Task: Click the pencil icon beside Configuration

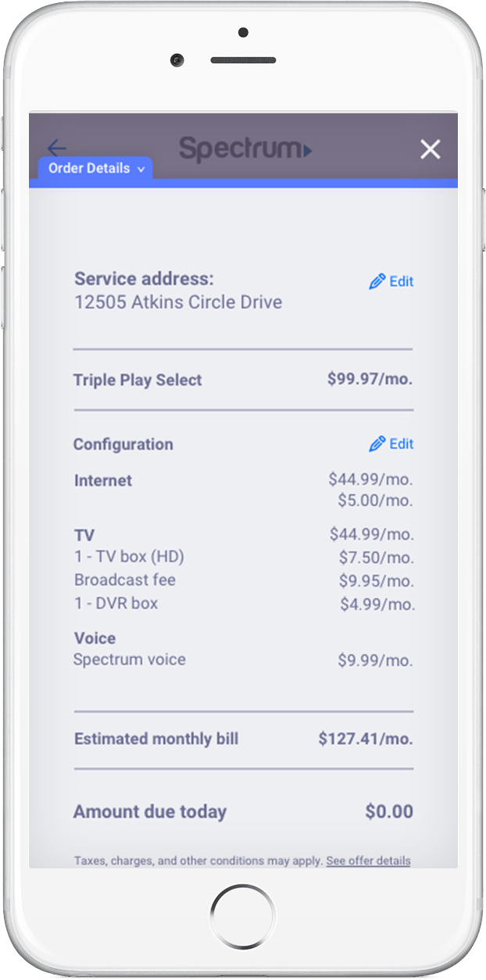Action: (377, 444)
